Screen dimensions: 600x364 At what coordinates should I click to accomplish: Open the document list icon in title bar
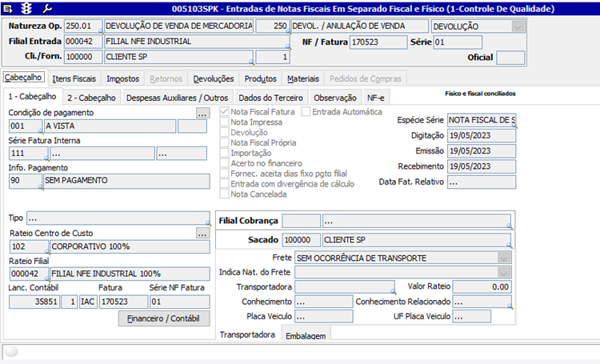[x=8, y=9]
